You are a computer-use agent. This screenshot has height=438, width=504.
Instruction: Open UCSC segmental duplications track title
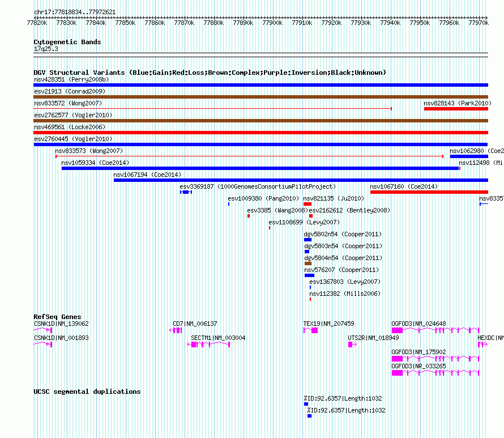point(87,392)
